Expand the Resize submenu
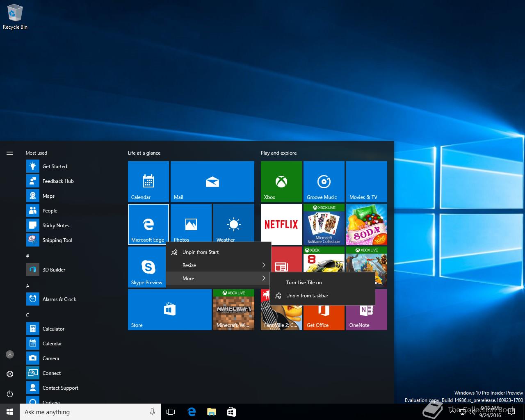The height and width of the screenshot is (420, 525). (219, 265)
